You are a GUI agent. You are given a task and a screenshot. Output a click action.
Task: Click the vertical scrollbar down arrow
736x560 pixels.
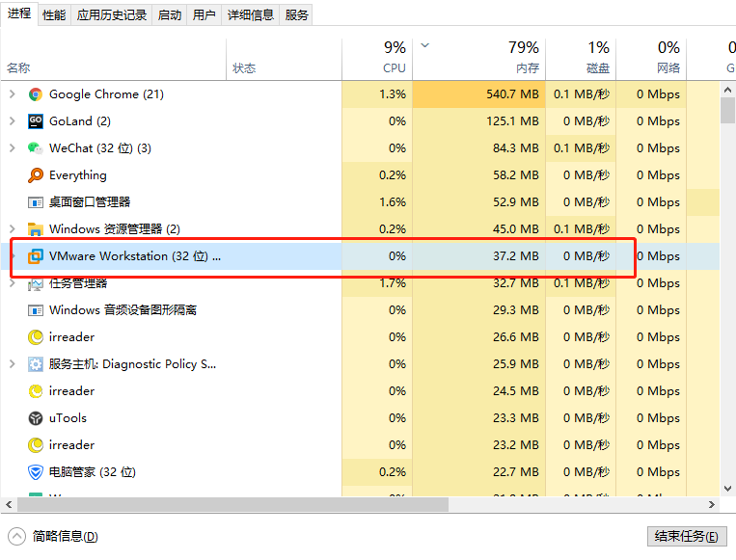point(727,489)
